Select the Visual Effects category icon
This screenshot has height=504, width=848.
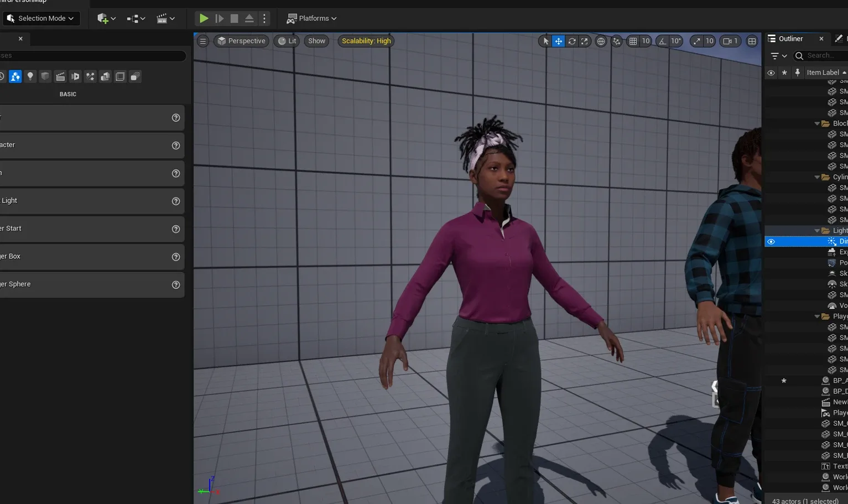click(90, 76)
